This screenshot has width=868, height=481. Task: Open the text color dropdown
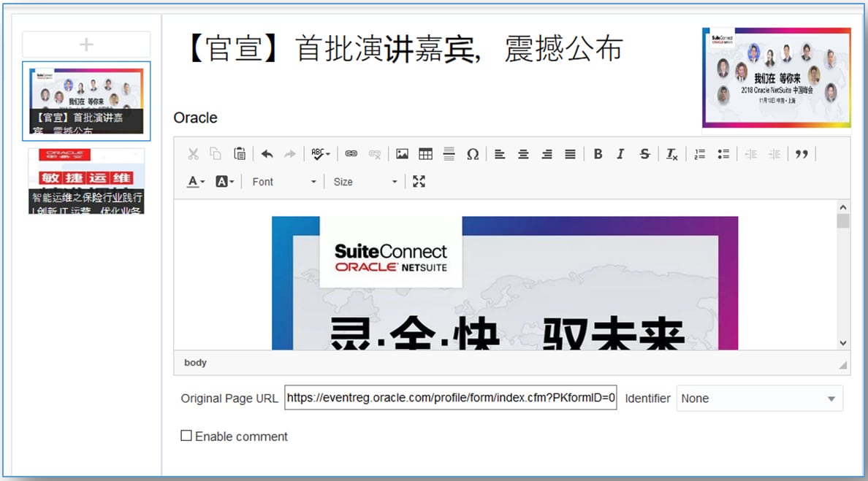(x=196, y=181)
